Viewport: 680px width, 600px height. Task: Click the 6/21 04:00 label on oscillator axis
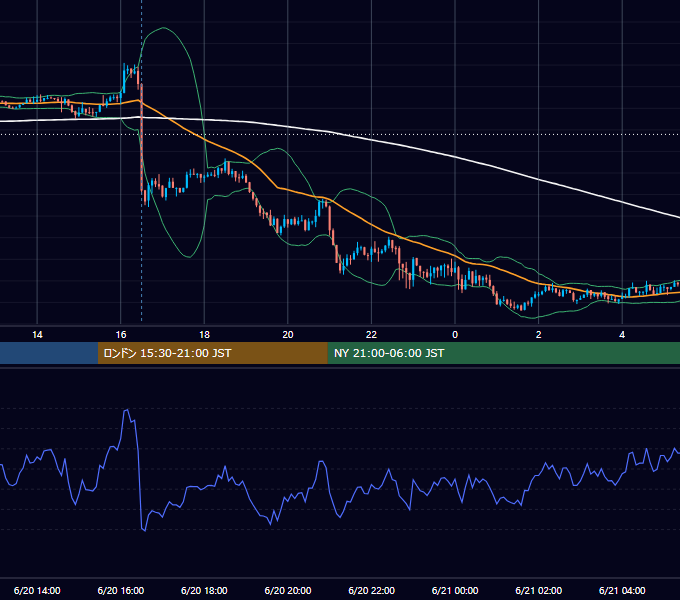[x=622, y=590]
